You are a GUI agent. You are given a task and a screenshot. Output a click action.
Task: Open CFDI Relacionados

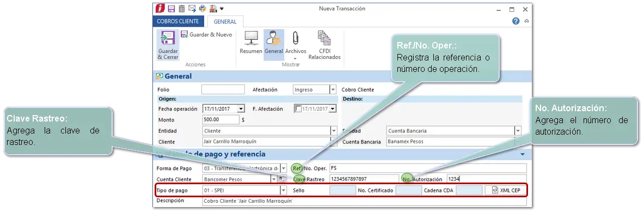[324, 45]
